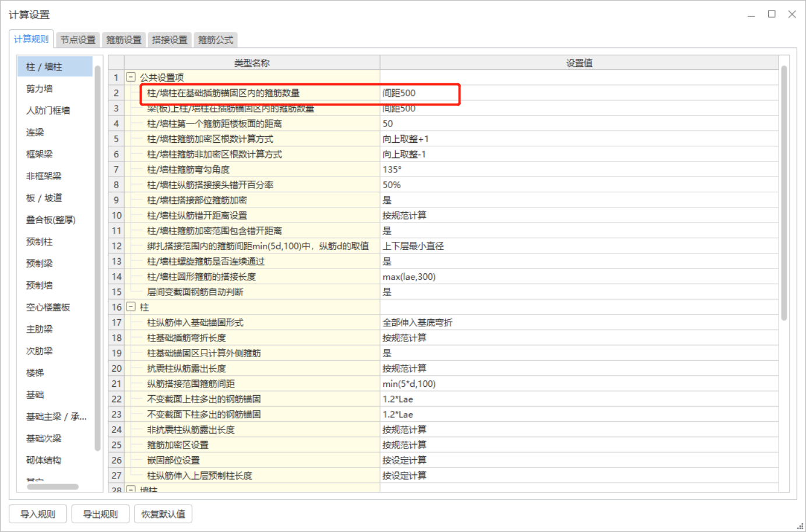Viewport: 806px width, 532px height.
Task: Click the settings table vertical scrollbar
Action: tap(784, 193)
